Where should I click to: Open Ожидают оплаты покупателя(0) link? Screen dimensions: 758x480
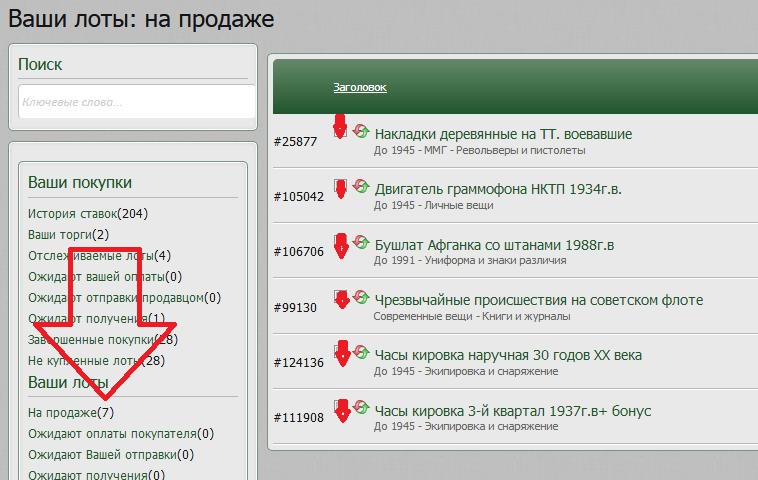pos(121,434)
